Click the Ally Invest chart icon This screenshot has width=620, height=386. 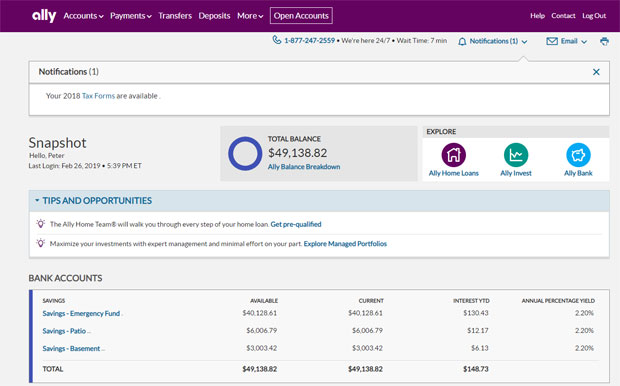click(516, 155)
